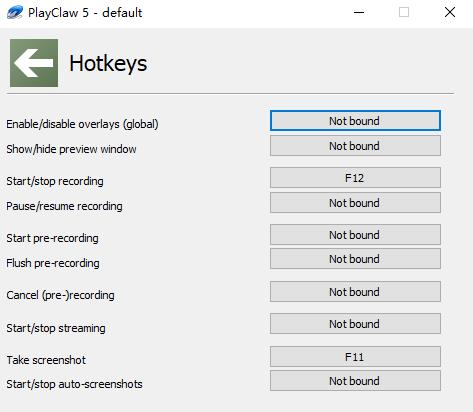Viewport: 473px width, 412px height.
Task: Click the 'Start/stop recording' label
Action: point(55,181)
